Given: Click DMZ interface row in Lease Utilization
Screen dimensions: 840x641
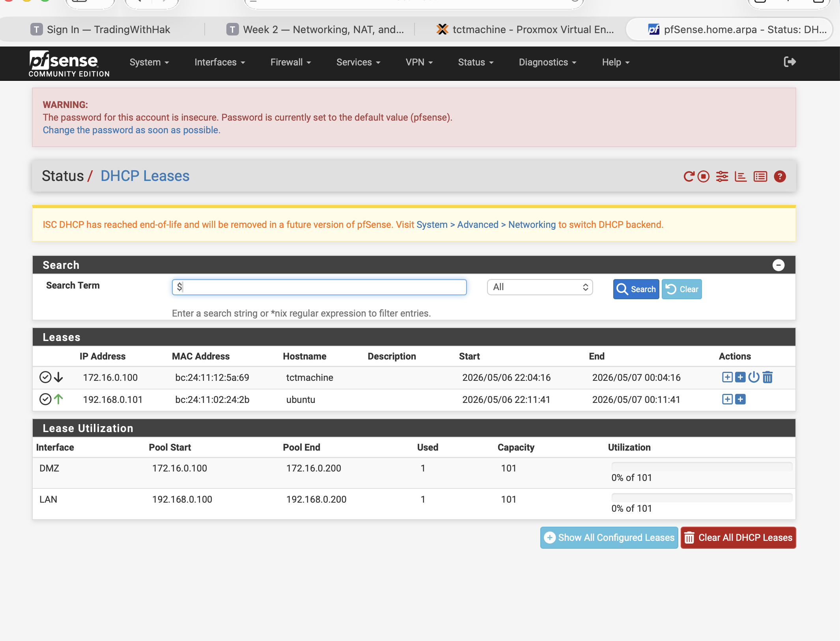Looking at the screenshot, I should pos(414,473).
